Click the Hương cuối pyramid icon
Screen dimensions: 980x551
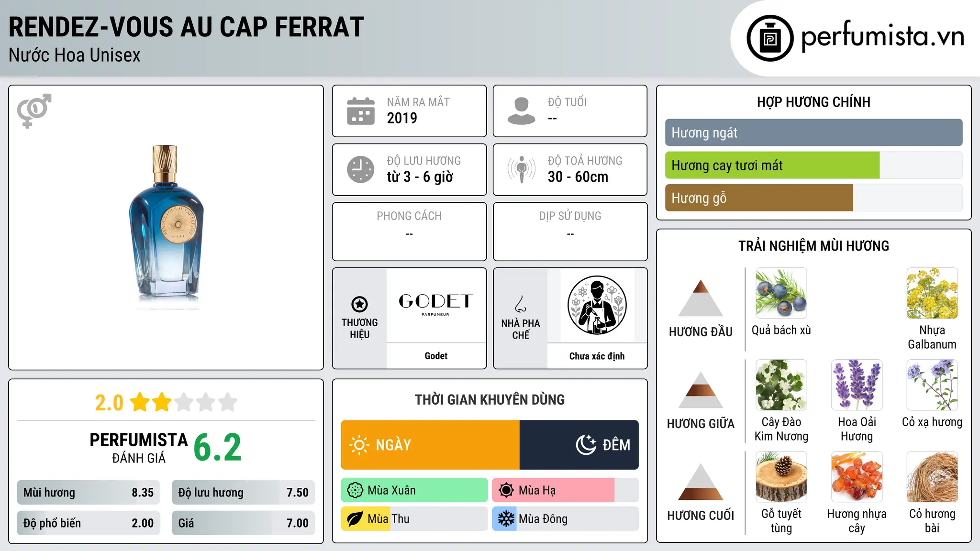(701, 482)
